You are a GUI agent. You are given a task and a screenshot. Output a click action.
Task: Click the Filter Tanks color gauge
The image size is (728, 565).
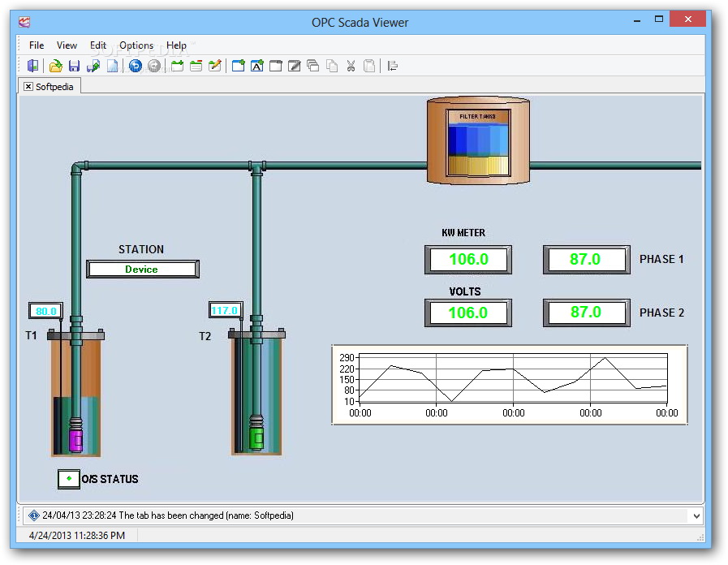(x=479, y=144)
